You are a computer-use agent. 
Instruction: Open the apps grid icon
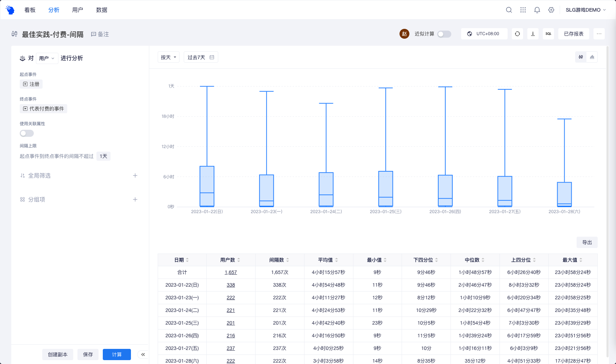click(x=523, y=10)
